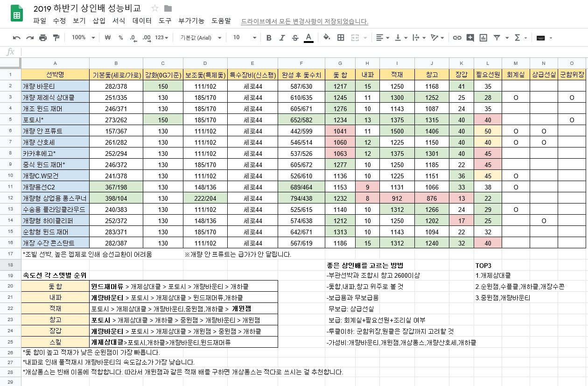
Task: Open text rotation dropdown
Action: tap(438, 38)
